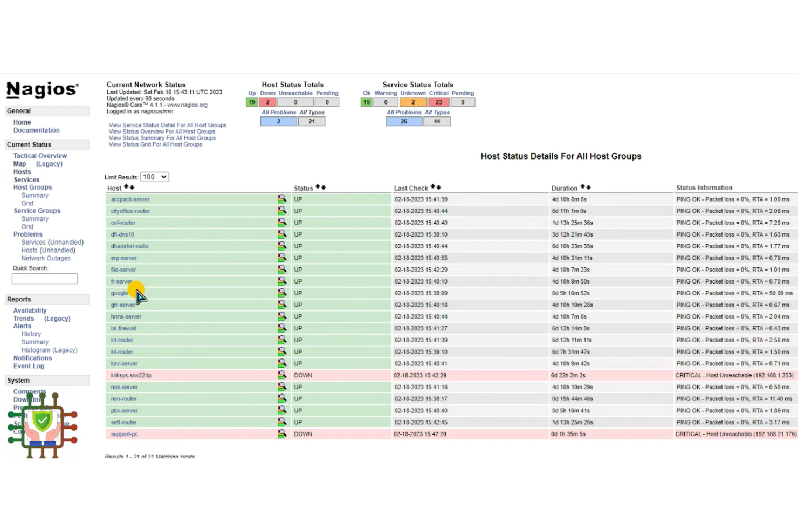This screenshot has height=532, width=798.
Task: Click the Down hosts count showing 2
Action: [x=267, y=102]
